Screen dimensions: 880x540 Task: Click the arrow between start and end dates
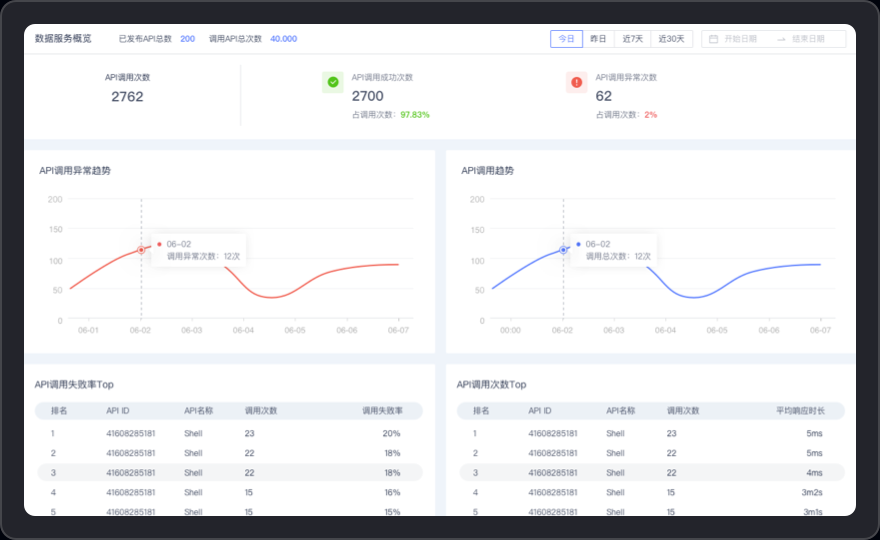[x=776, y=39]
